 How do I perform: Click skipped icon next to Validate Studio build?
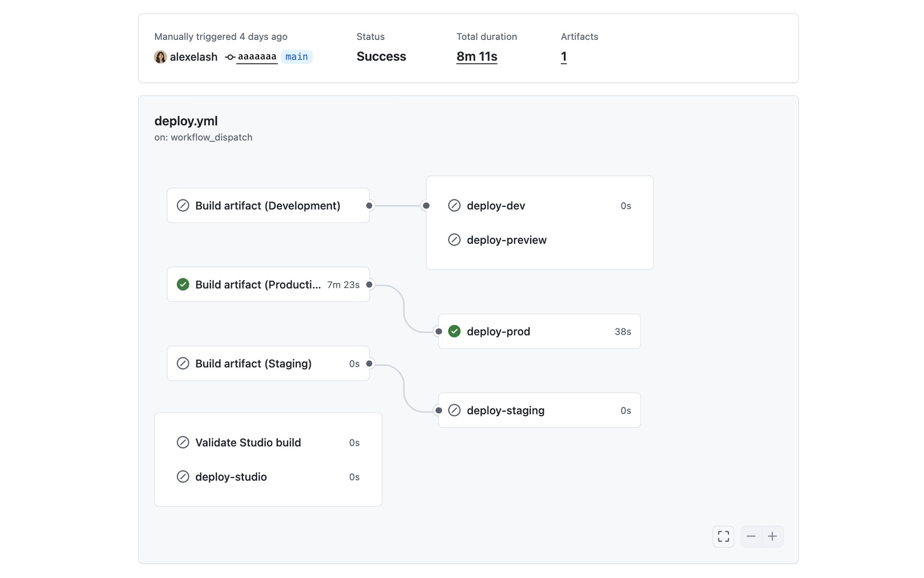pyautogui.click(x=183, y=442)
